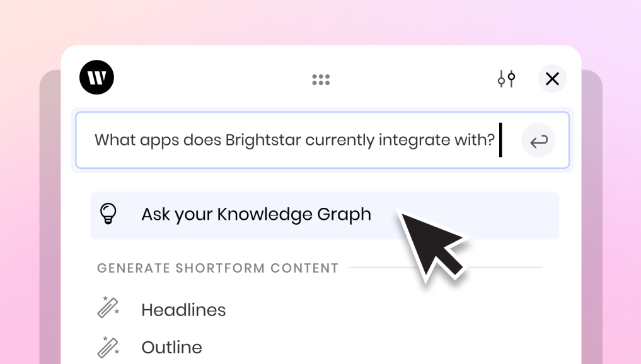Image resolution: width=641 pixels, height=364 pixels.
Task: Click the magic wand icon next to Outline
Action: (108, 347)
